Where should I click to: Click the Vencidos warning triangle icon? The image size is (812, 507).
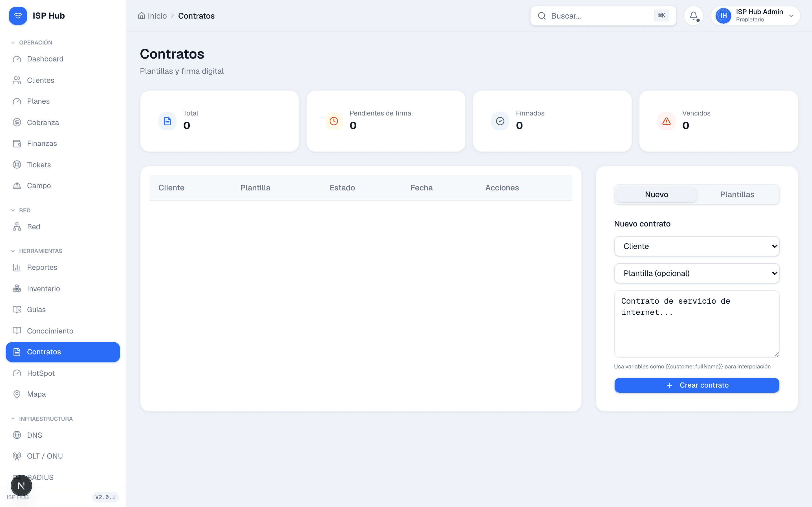pyautogui.click(x=667, y=121)
